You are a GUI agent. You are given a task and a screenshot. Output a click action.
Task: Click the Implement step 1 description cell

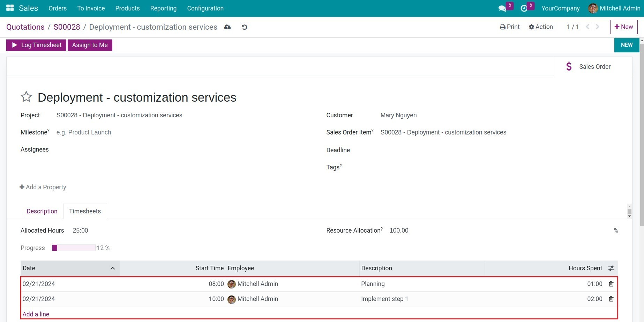[384, 299]
